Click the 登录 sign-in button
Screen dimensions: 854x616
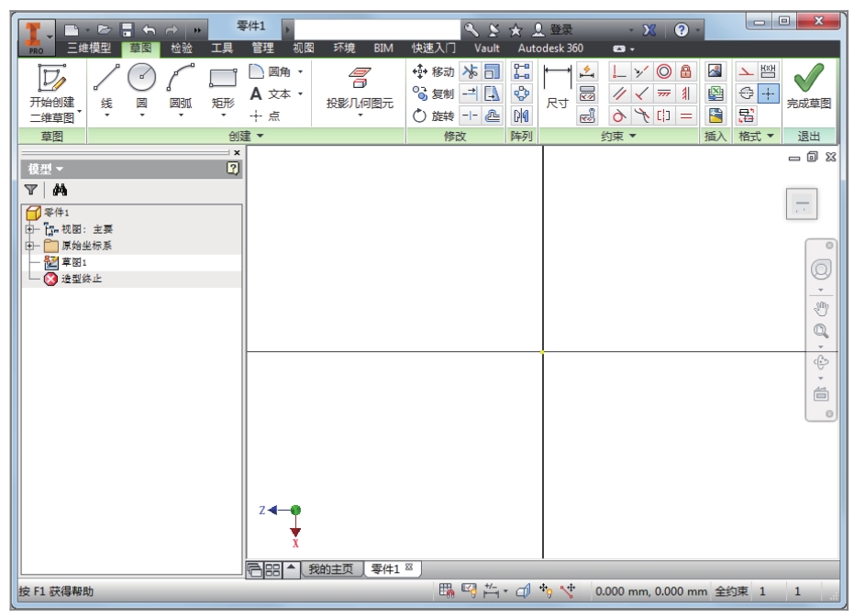pyautogui.click(x=553, y=30)
